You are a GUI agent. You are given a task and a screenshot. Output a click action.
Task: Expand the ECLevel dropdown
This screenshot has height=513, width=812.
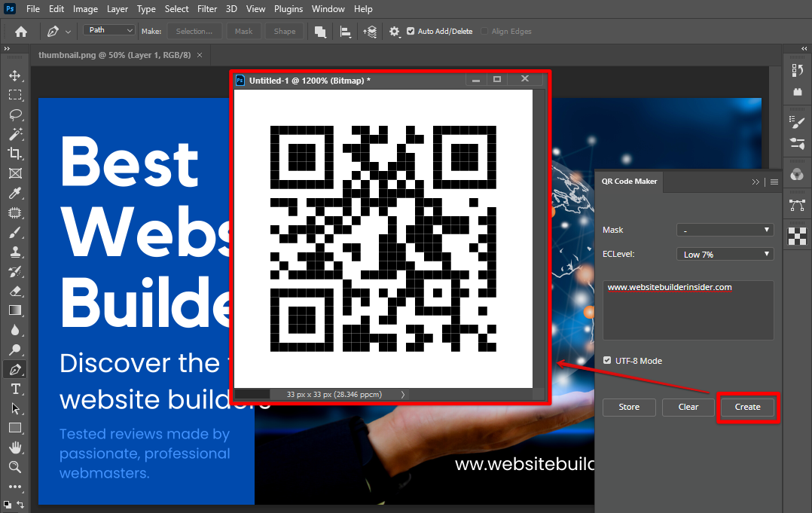(x=725, y=255)
